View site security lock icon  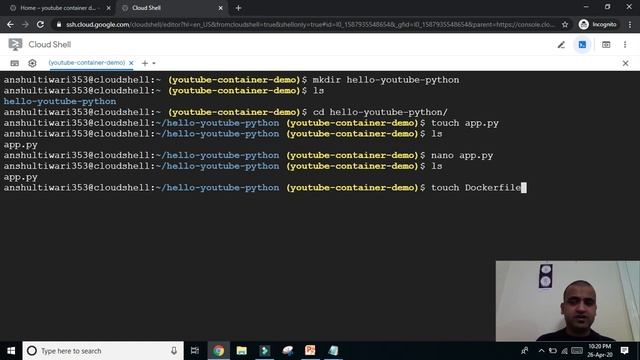point(59,24)
